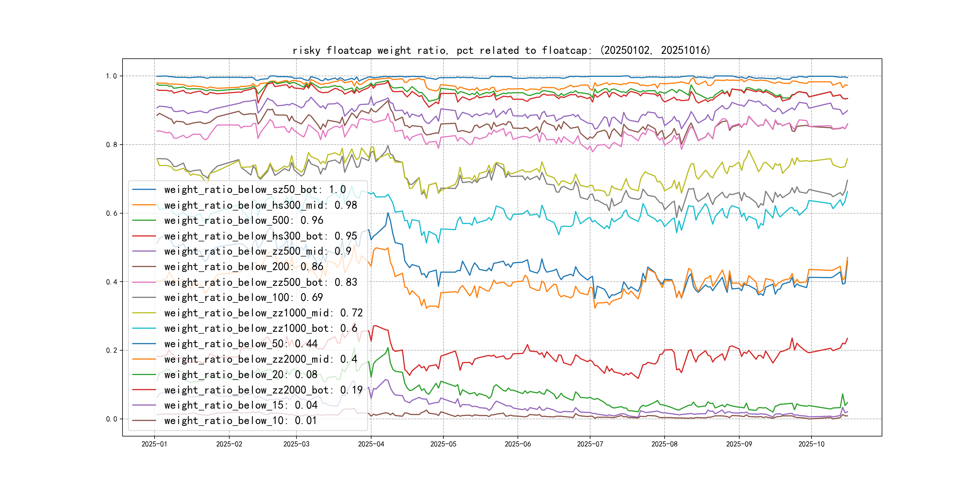The width and height of the screenshot is (980, 490).
Task: Click the 0.8 y-axis tick label
Action: tap(112, 145)
